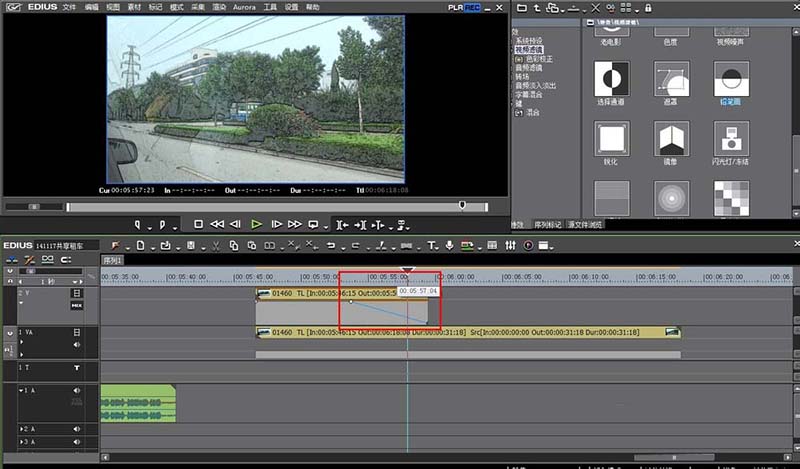Click the Create Title (T) icon
This screenshot has height=469, width=800.
(x=431, y=246)
